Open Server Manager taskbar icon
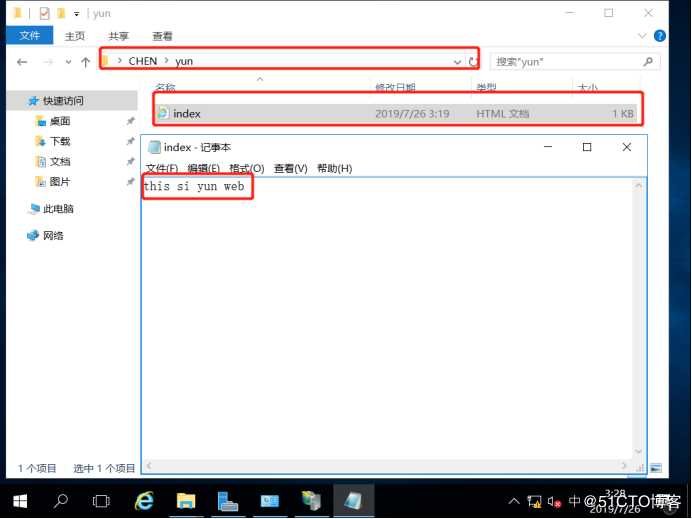692x519 pixels. click(228, 501)
